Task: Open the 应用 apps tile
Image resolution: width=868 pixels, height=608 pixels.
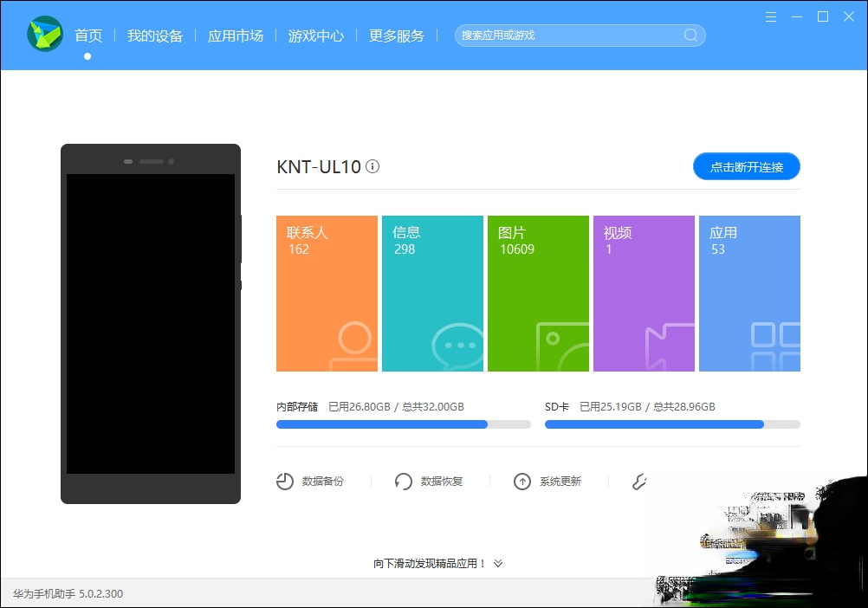Action: [749, 293]
